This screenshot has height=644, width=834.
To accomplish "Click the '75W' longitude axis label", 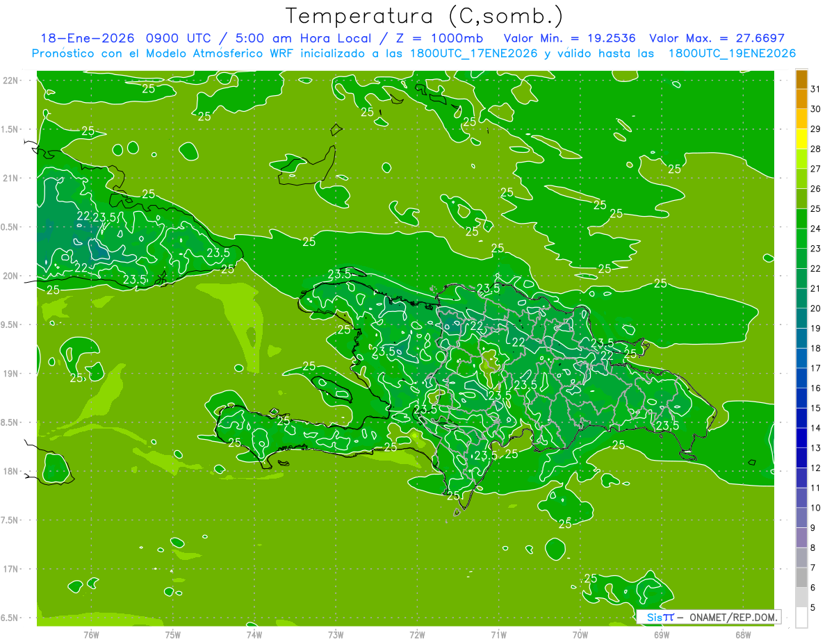I will 173,634.
